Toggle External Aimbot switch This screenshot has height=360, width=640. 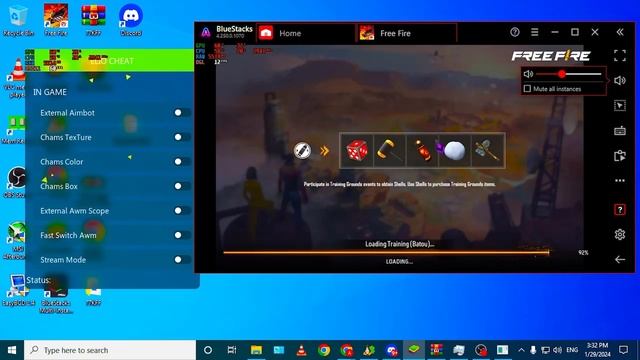tap(182, 113)
